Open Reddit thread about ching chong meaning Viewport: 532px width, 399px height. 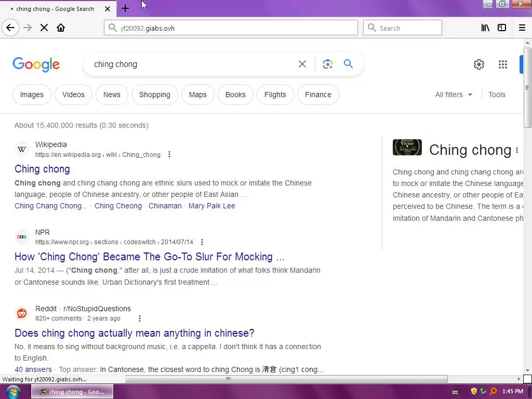pyautogui.click(x=135, y=333)
